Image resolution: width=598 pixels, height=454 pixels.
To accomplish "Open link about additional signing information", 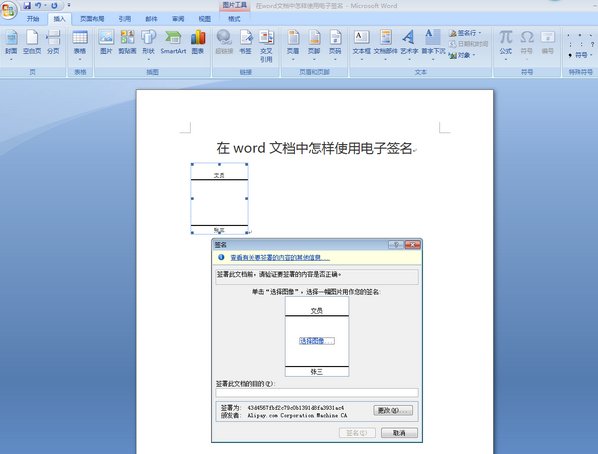I will tap(280, 258).
